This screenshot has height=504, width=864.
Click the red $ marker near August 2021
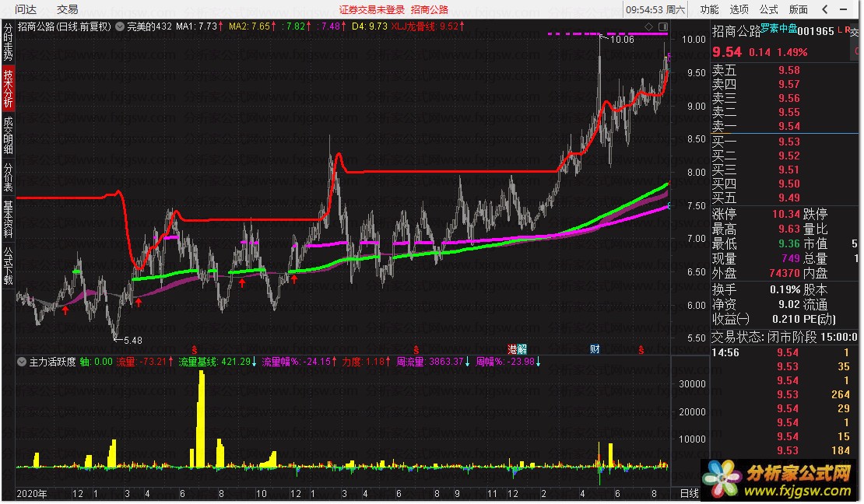pyautogui.click(x=416, y=350)
